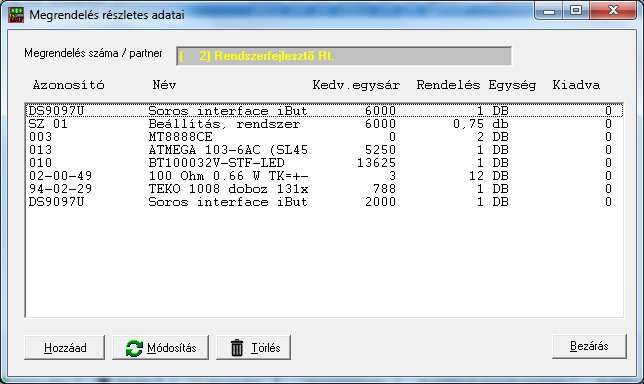Minimize the order details window

click(x=550, y=11)
